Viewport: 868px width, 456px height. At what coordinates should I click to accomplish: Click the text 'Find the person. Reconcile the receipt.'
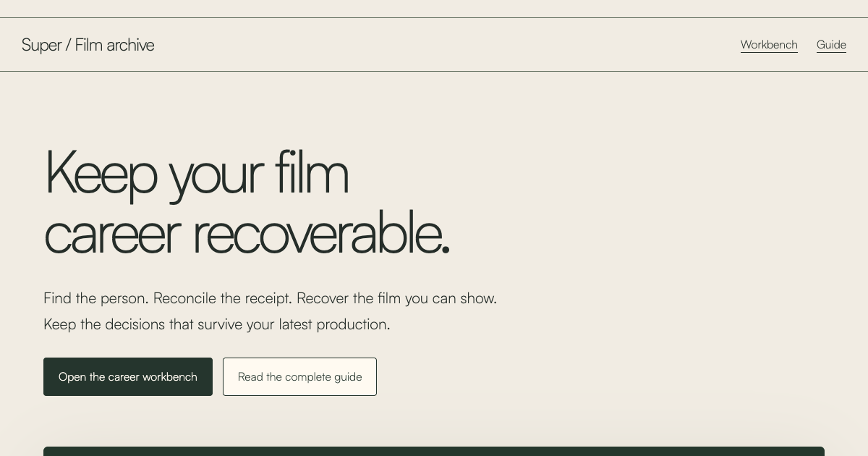click(168, 298)
